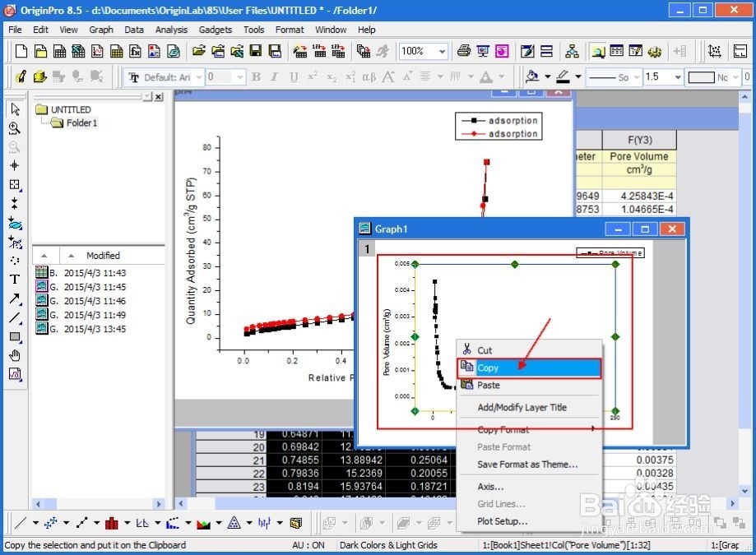Click the Scatter plot icon

coord(51,523)
